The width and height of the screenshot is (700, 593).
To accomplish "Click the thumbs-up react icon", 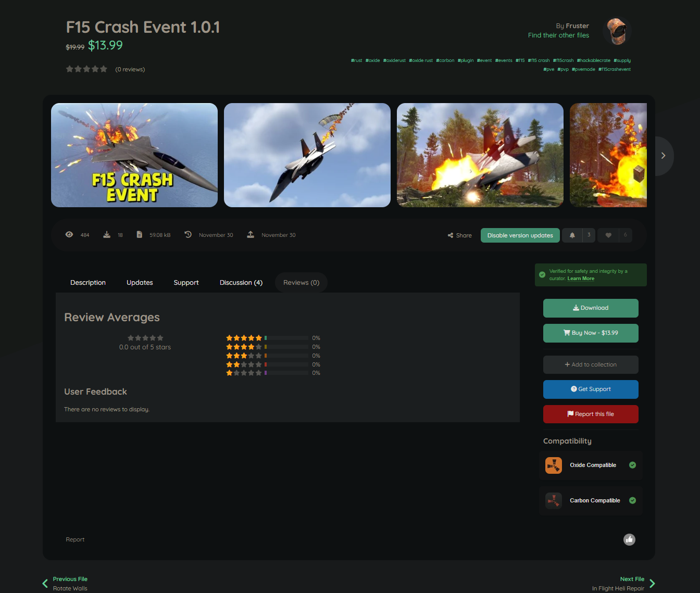I will click(629, 539).
